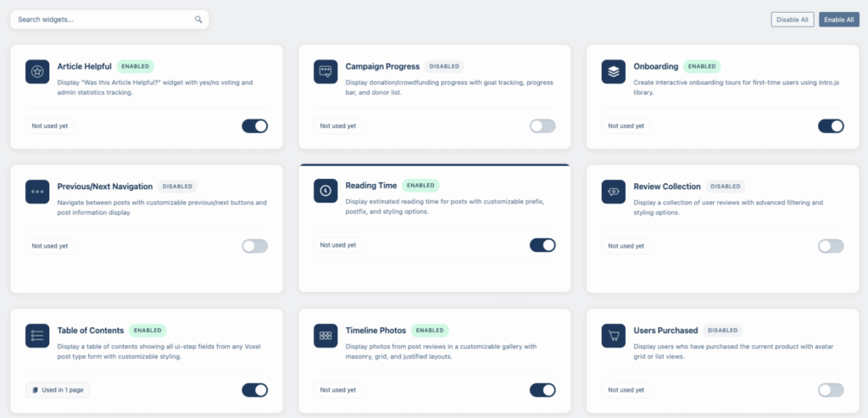Enable the Review Collection toggle
This screenshot has width=868, height=418.
[831, 246]
